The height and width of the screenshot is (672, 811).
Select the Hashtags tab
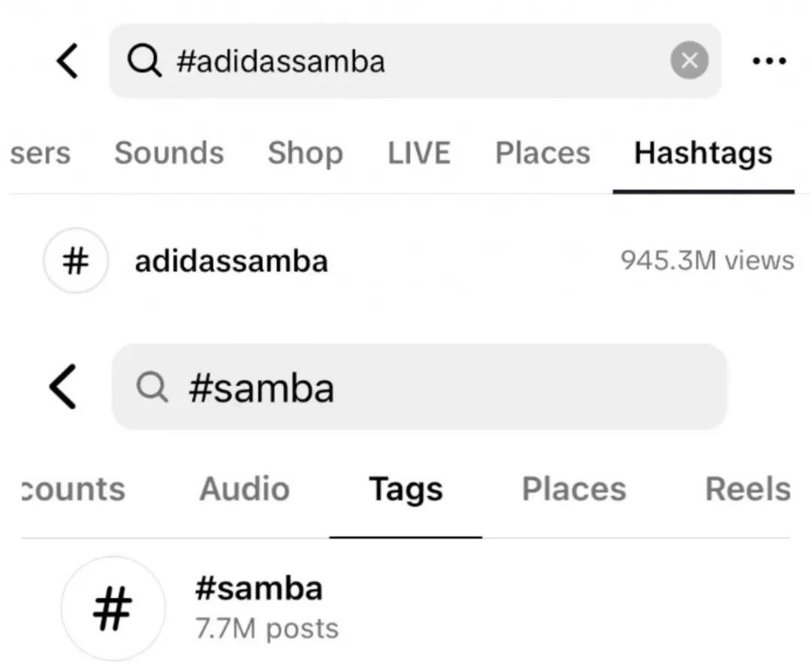coord(703,153)
